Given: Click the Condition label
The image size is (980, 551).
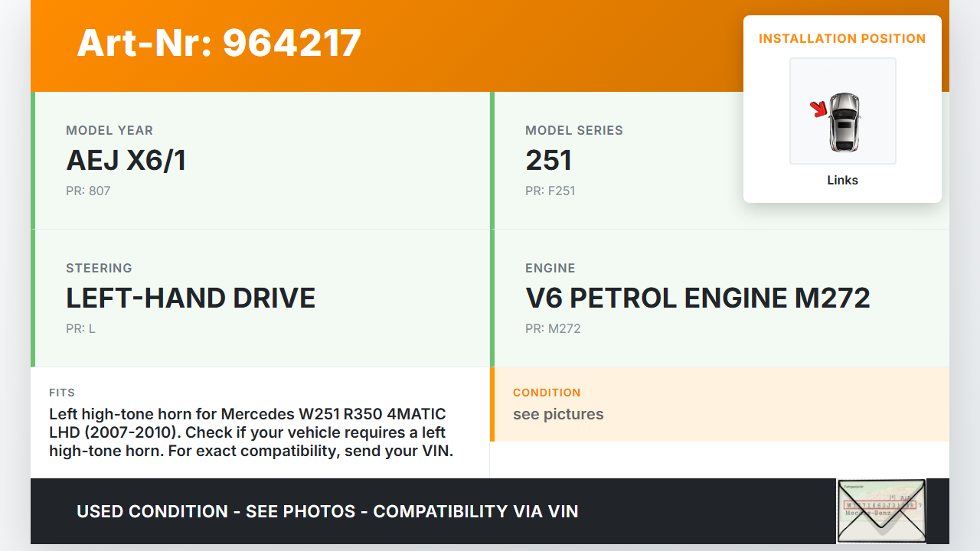Looking at the screenshot, I should (x=547, y=393).
